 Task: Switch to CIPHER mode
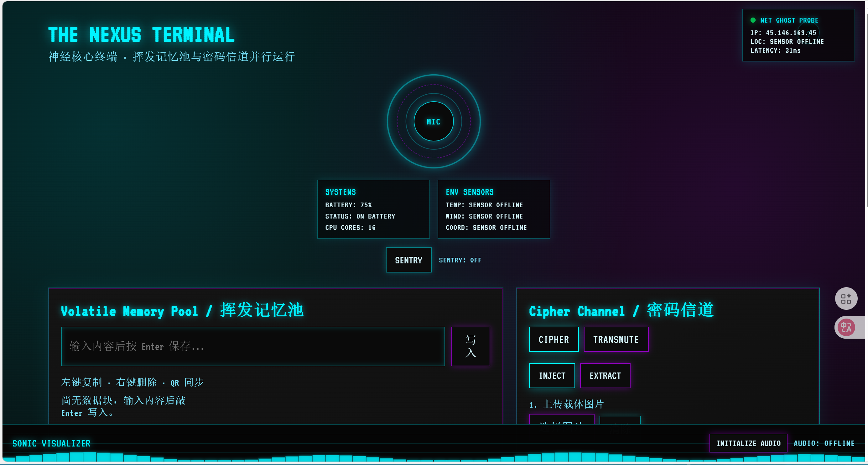coord(553,339)
